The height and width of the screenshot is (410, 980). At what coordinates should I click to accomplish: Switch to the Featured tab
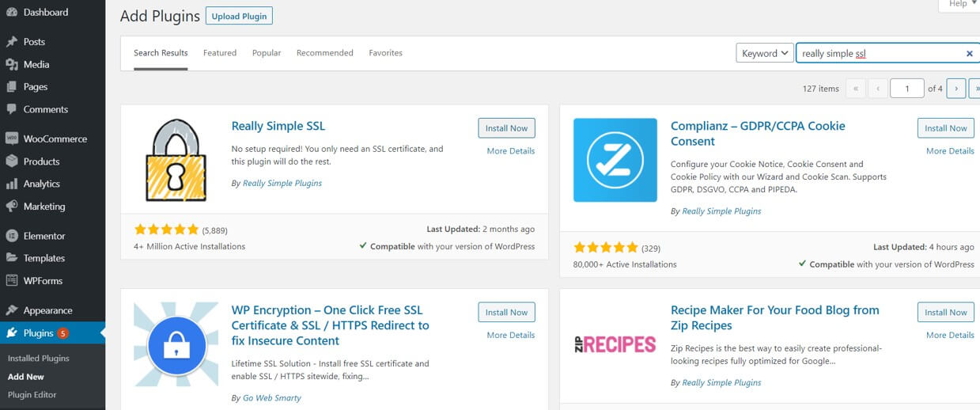220,53
